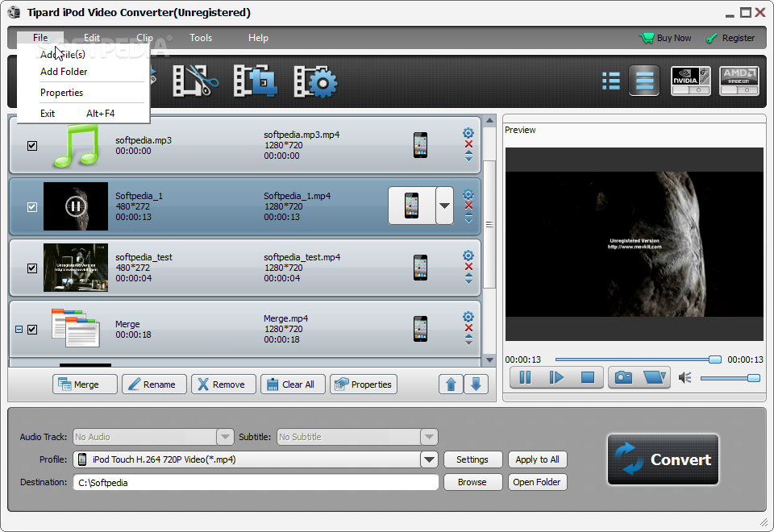
Task: Remove Merge item with red X
Action: coord(468,328)
